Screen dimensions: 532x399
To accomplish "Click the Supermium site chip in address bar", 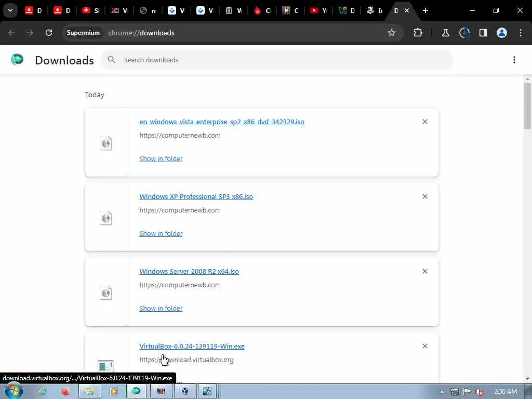I will [x=83, y=33].
